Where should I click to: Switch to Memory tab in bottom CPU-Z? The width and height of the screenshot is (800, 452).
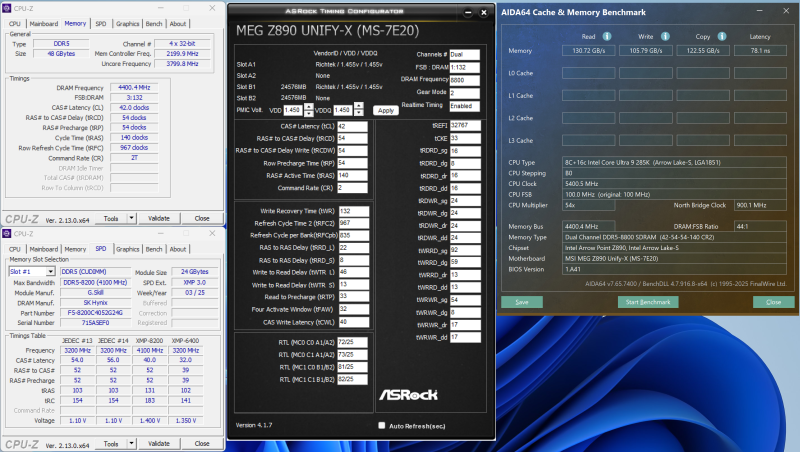coord(75,249)
